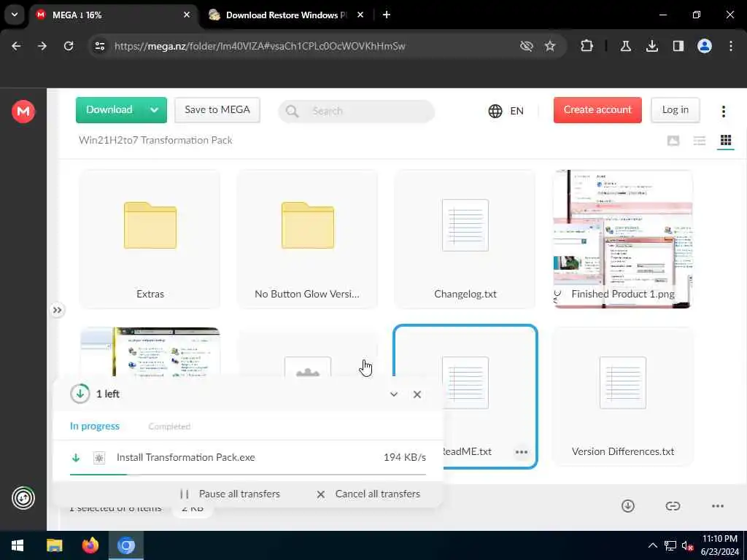Click Pause all transfers

click(230, 494)
